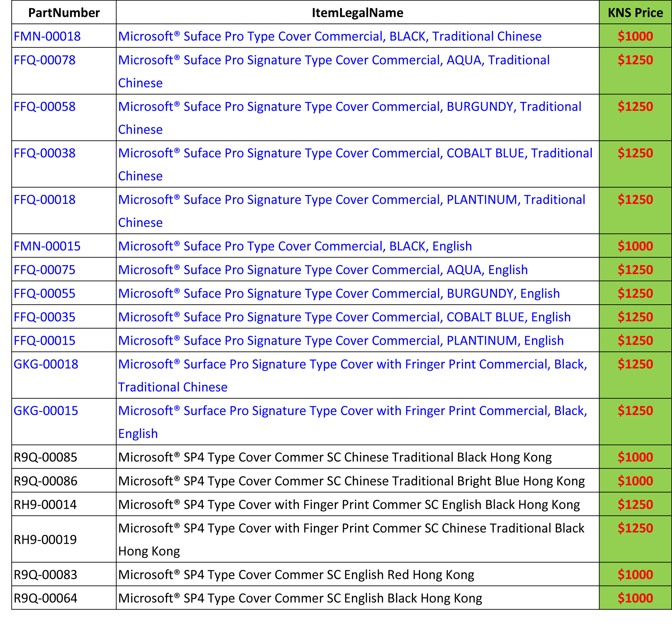Viewport: 672px width, 634px height.
Task: Select part number RH9-00014
Action: (x=45, y=505)
